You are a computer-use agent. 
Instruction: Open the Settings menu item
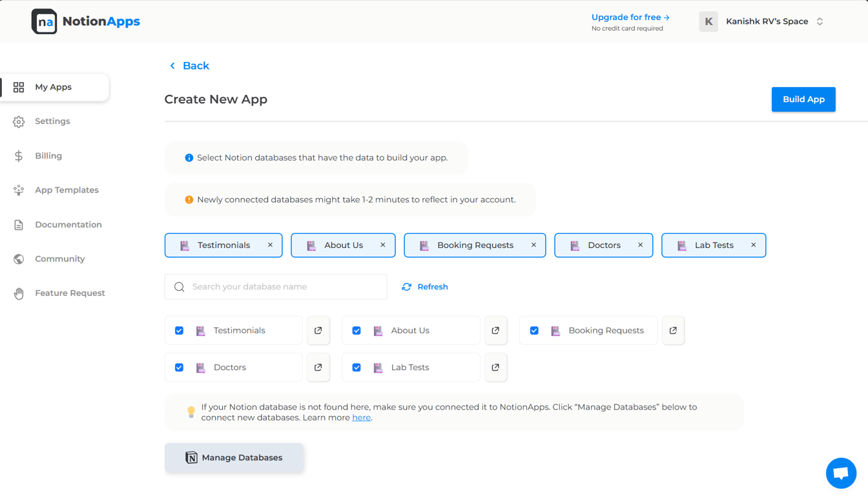tap(52, 121)
